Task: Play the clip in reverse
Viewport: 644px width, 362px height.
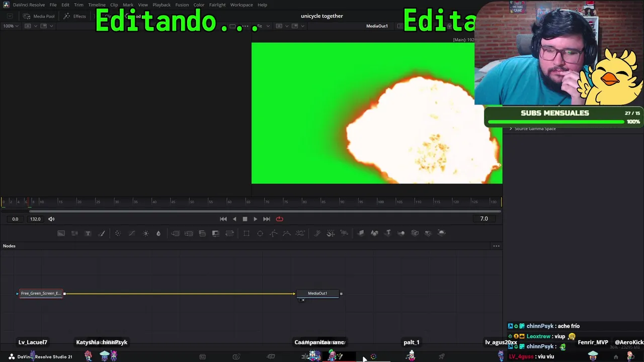Action: pos(234,219)
